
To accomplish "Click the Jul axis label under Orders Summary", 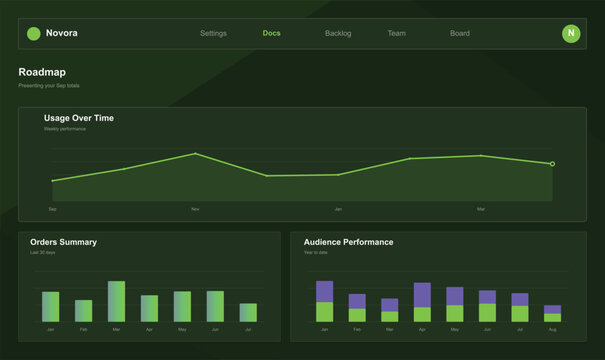I will click(x=248, y=330).
